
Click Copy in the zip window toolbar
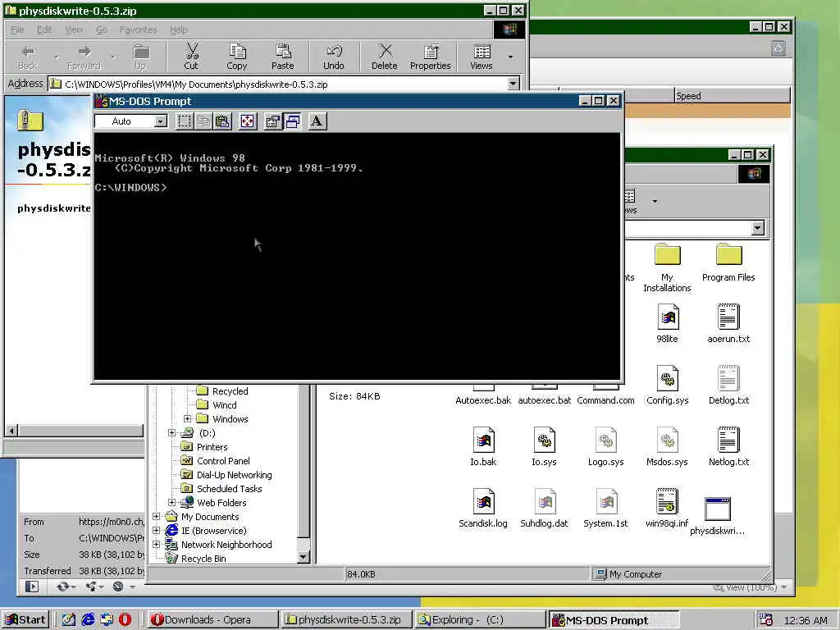pyautogui.click(x=237, y=57)
